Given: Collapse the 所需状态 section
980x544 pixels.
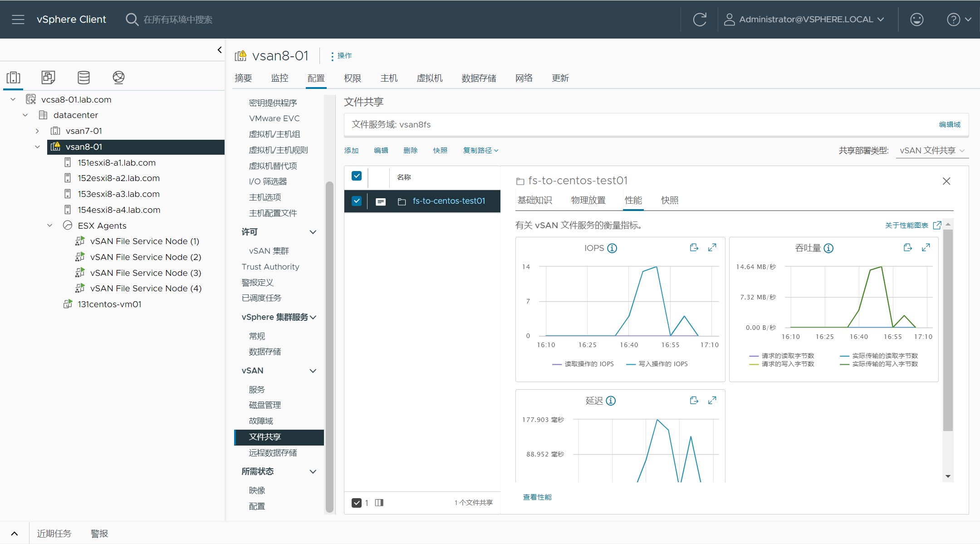Looking at the screenshot, I should 313,472.
